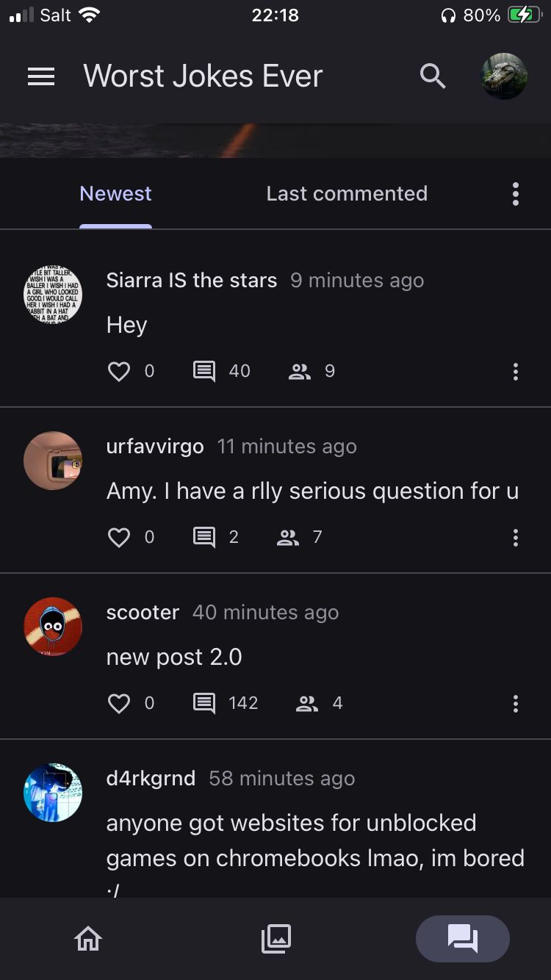This screenshot has height=980, width=551.
Task: Open comments on urfavvirgo's post
Action: [x=204, y=537]
